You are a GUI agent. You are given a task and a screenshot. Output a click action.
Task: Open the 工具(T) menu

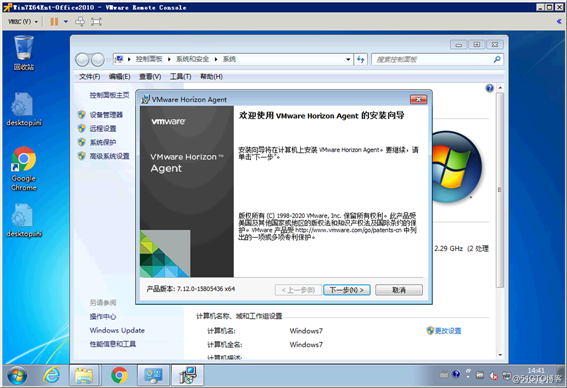[x=180, y=77]
